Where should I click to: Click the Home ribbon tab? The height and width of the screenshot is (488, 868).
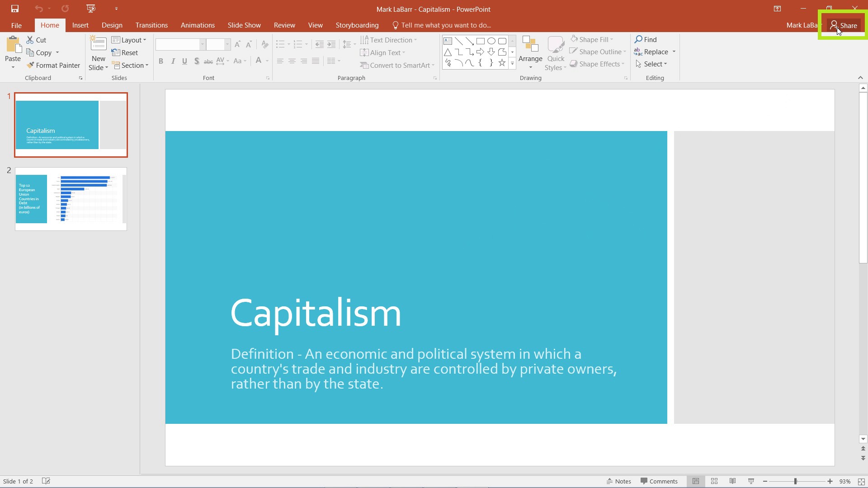pos(49,25)
